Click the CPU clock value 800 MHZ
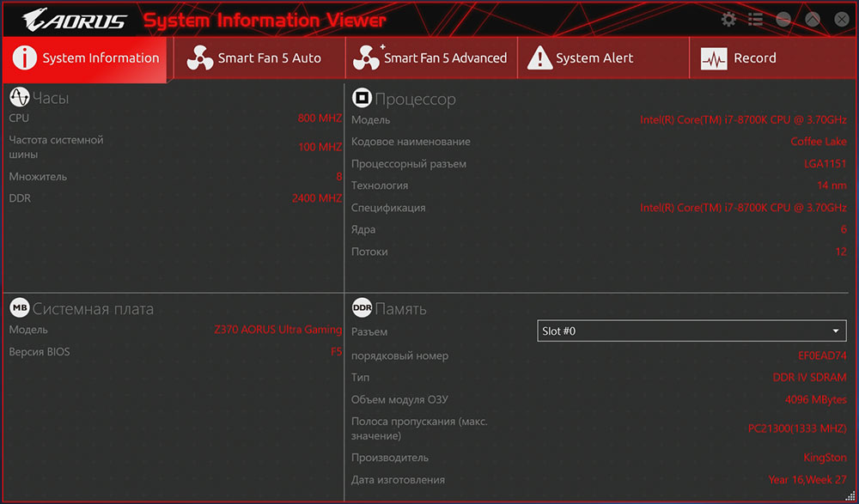Viewport: 859px width, 504px height. tap(320, 118)
